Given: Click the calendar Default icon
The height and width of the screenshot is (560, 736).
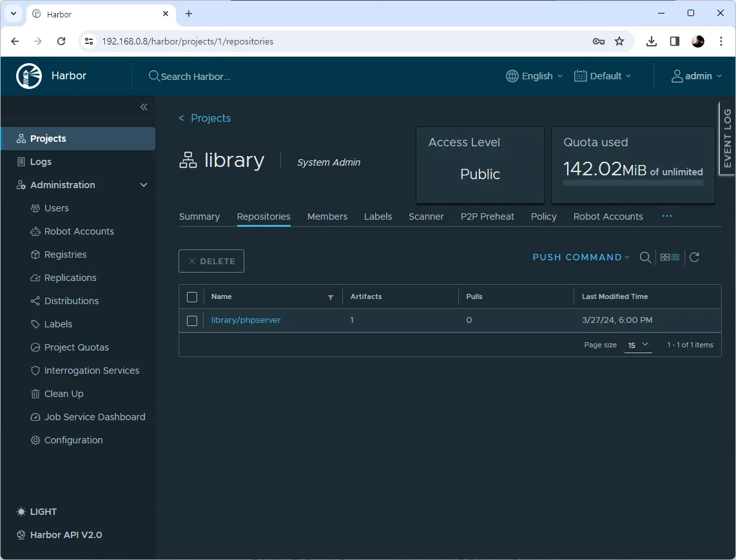Looking at the screenshot, I should [x=580, y=76].
